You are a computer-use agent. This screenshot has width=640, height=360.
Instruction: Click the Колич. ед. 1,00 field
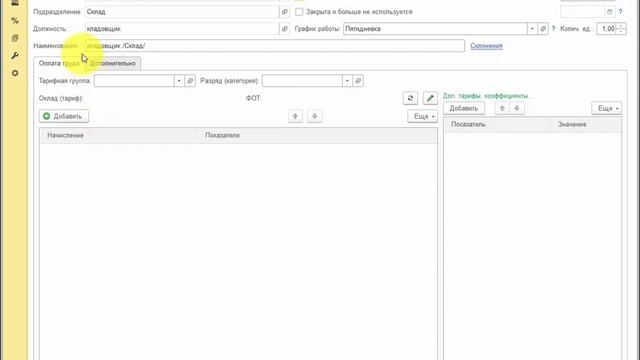pyautogui.click(x=607, y=29)
